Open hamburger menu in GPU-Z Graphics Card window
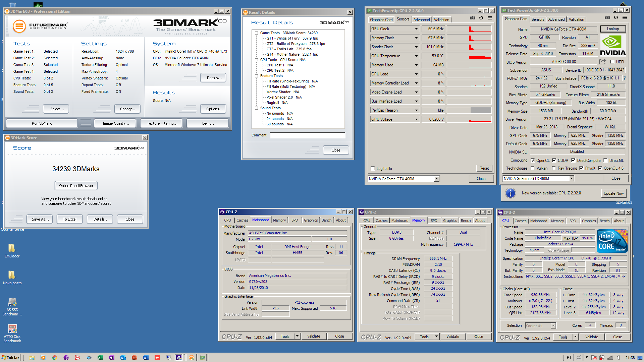 [x=625, y=18]
